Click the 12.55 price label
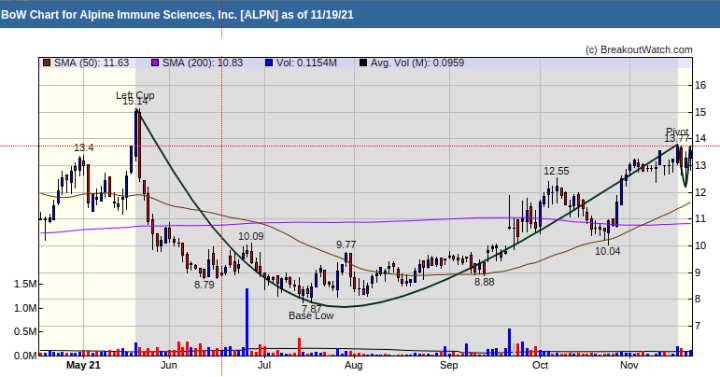720x377 pixels. (x=556, y=171)
